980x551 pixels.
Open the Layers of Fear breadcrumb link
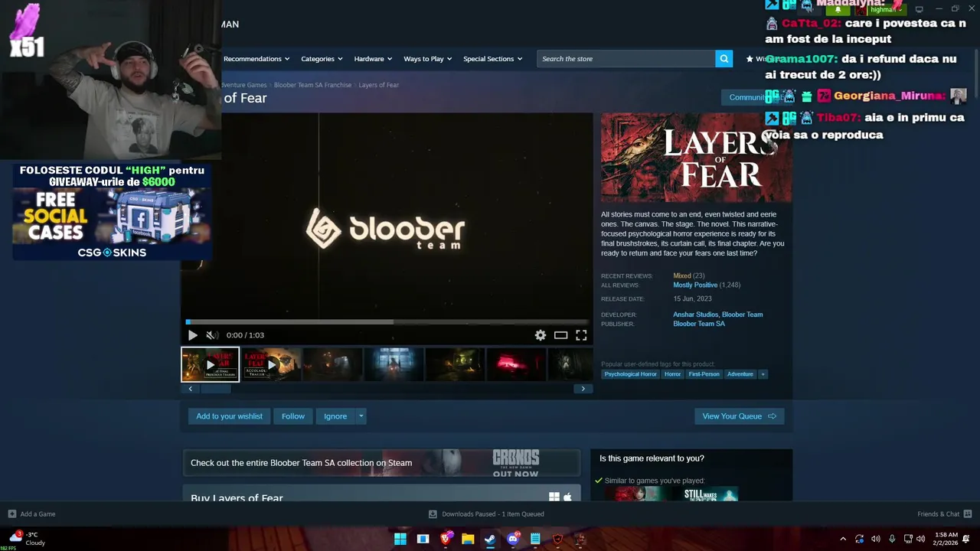click(x=378, y=85)
